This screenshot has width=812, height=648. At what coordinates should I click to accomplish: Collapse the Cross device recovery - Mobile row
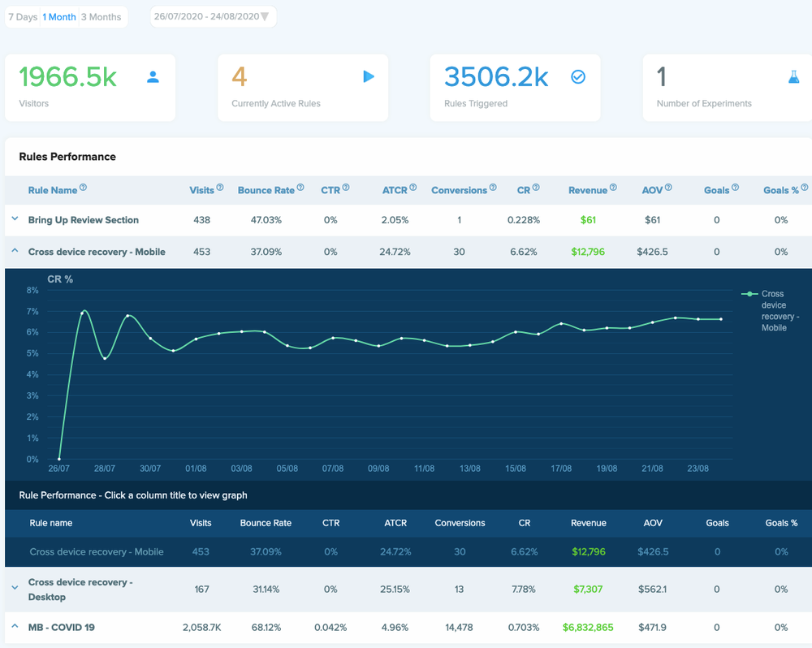point(15,251)
